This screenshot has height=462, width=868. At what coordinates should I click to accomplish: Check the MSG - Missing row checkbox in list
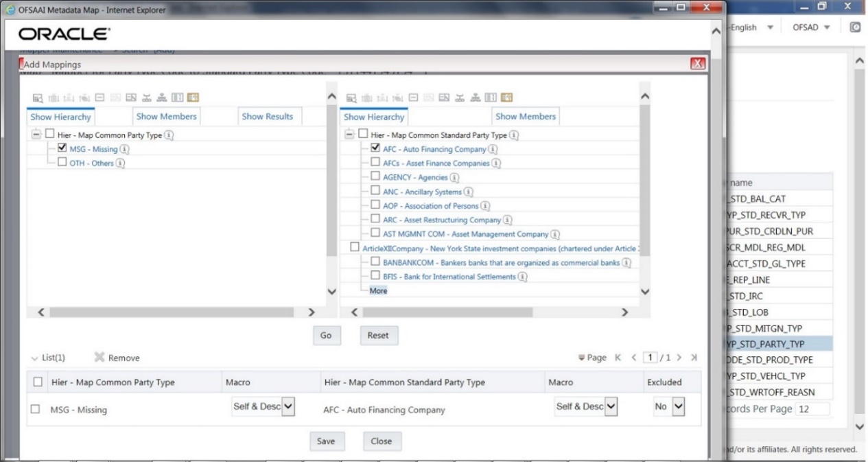[x=36, y=409]
